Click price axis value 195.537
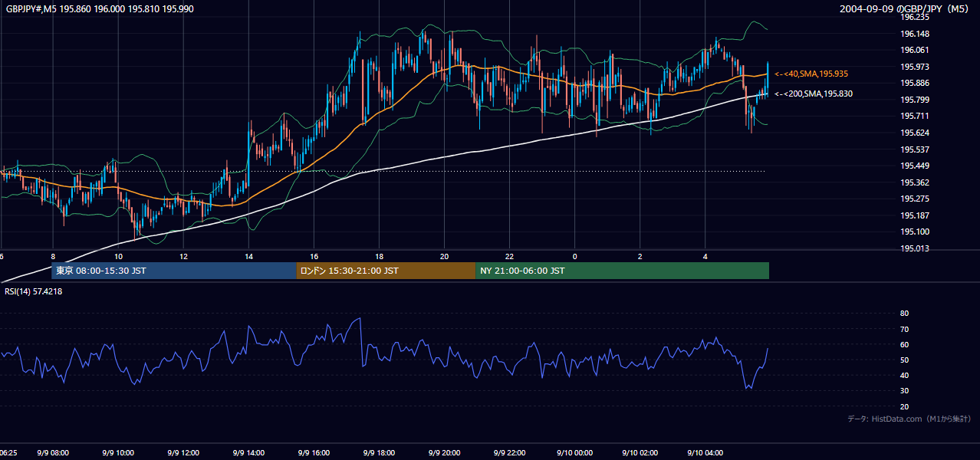Viewport: 980px width, 460px height. coord(916,149)
